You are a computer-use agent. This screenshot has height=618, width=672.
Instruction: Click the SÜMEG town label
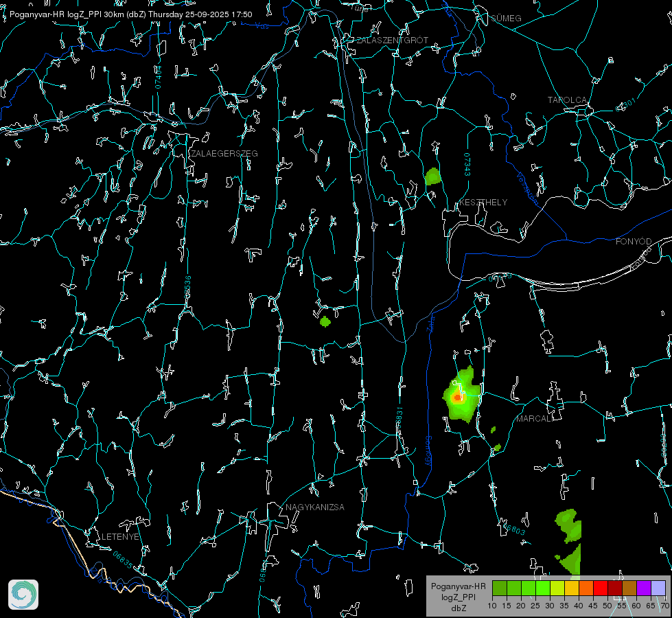coord(506,18)
